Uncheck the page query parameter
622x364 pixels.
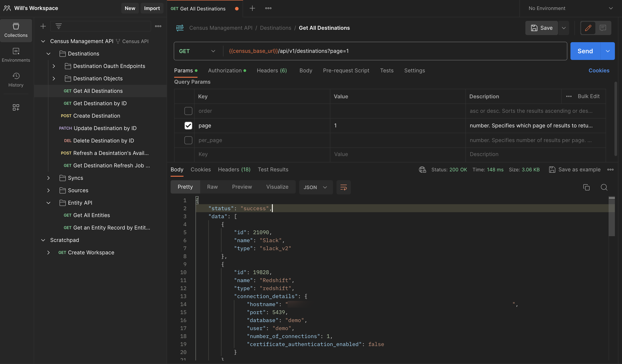click(x=188, y=126)
